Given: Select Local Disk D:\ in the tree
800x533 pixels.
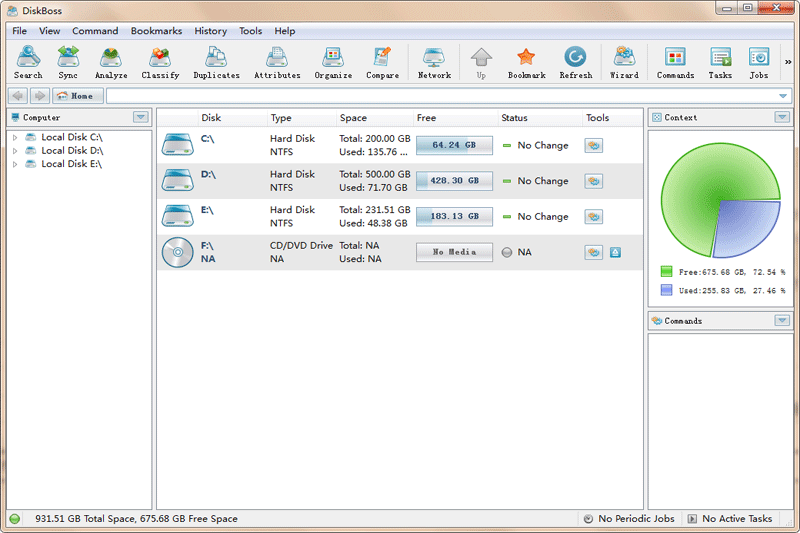Looking at the screenshot, I should 71,151.
